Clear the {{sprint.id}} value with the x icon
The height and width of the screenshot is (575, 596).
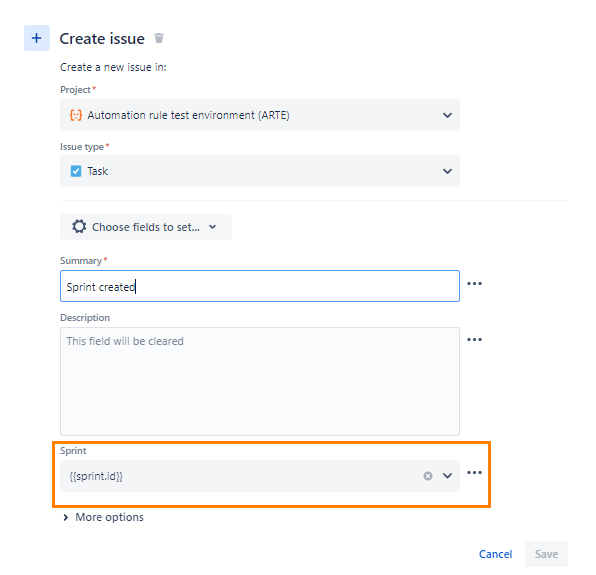(428, 476)
